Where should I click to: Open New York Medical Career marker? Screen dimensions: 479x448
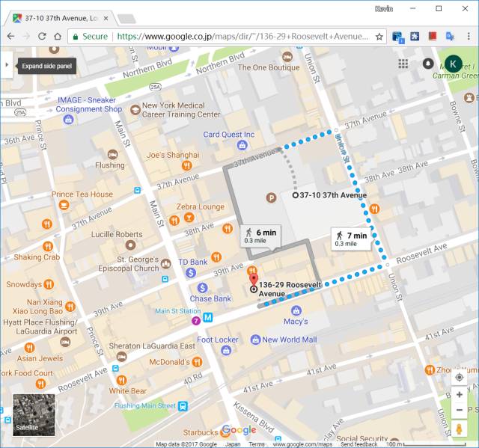135,109
